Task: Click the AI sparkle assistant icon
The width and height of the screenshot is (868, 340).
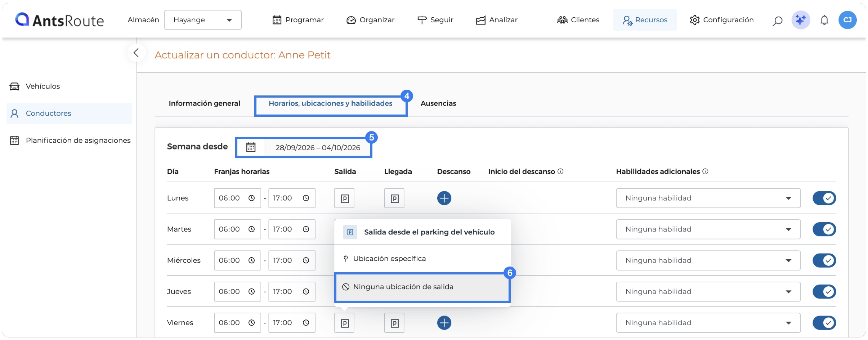Action: pyautogui.click(x=801, y=20)
